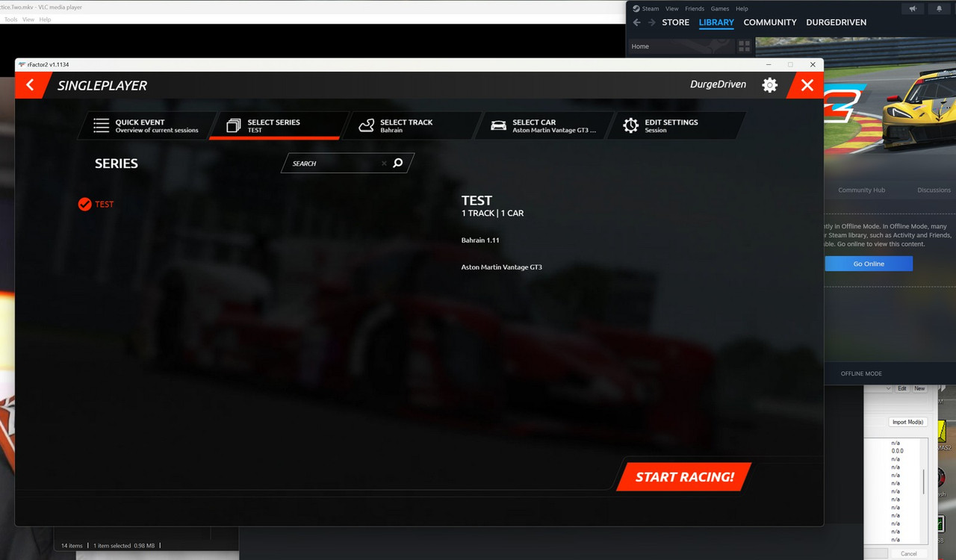
Task: Click the DurgeDriven profile name in rFactor2
Action: pos(718,84)
